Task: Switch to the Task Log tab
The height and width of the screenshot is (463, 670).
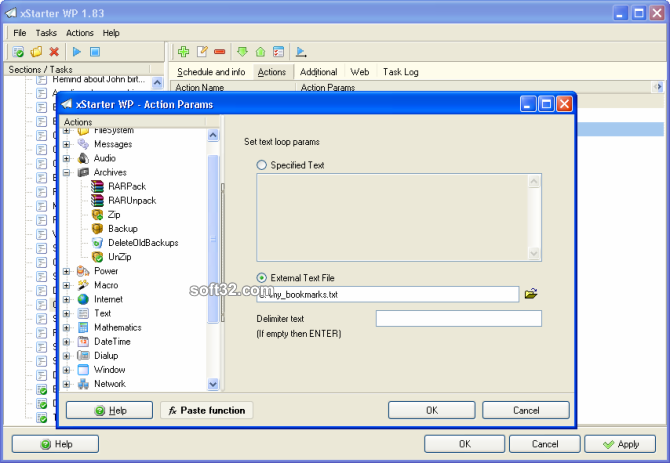Action: 400,72
